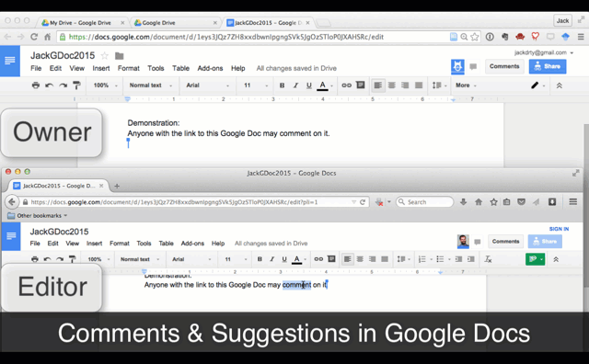Toggle Underline in the Owner window toolbar
This screenshot has height=364, width=589.
tap(309, 85)
